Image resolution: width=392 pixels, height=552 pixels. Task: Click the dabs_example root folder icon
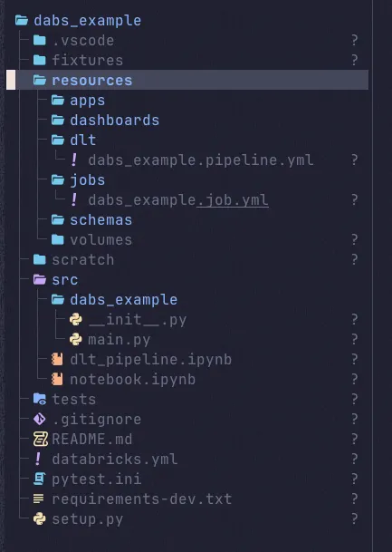point(22,21)
